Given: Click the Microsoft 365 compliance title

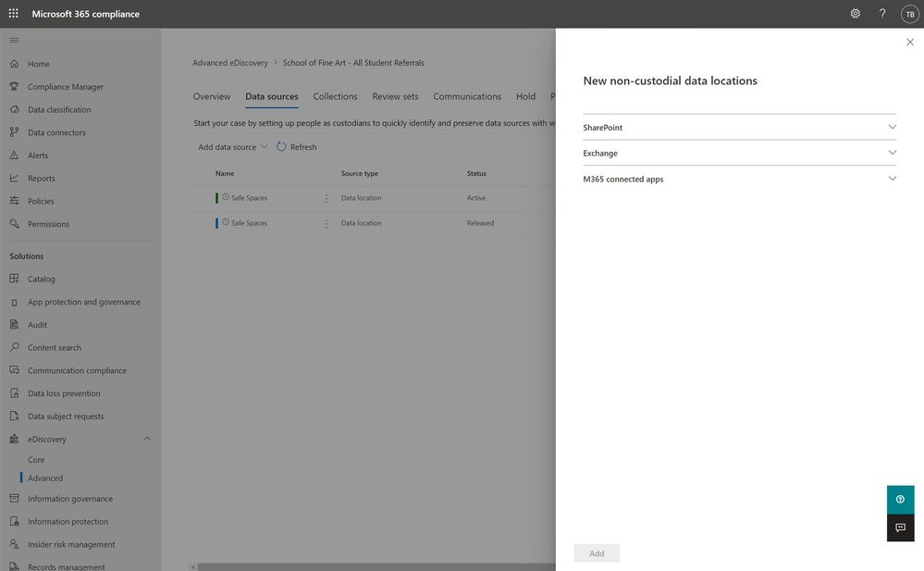Looking at the screenshot, I should click(x=85, y=14).
